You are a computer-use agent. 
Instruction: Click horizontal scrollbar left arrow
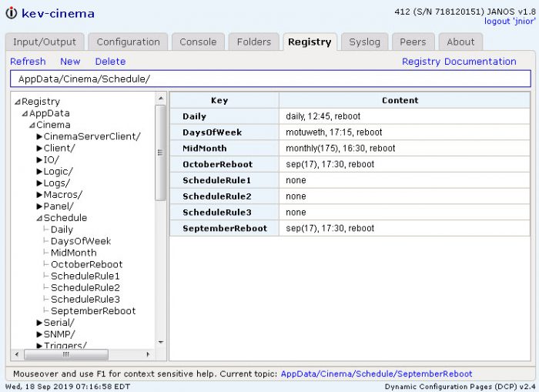[16, 354]
